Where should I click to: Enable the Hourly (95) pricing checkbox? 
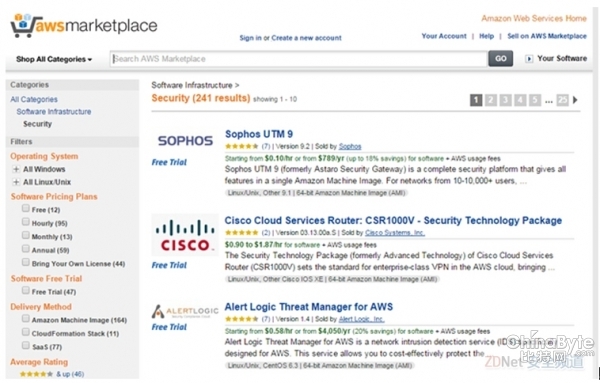(x=26, y=222)
